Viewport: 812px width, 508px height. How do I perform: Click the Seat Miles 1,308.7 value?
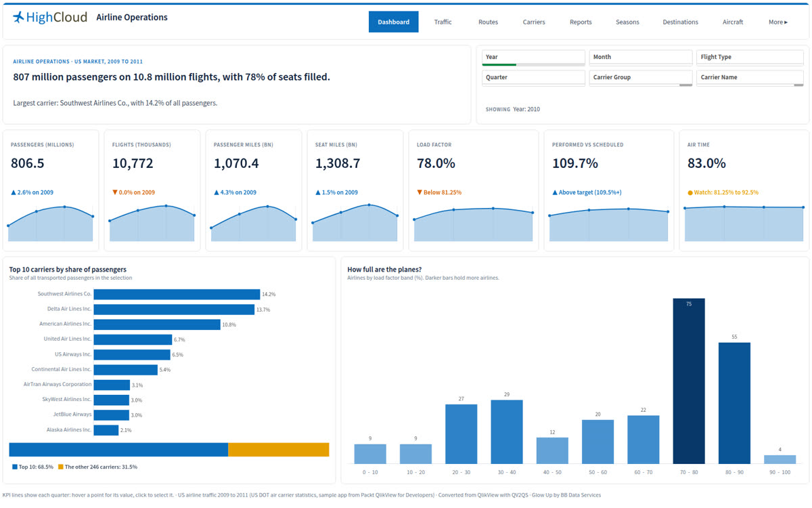click(338, 163)
